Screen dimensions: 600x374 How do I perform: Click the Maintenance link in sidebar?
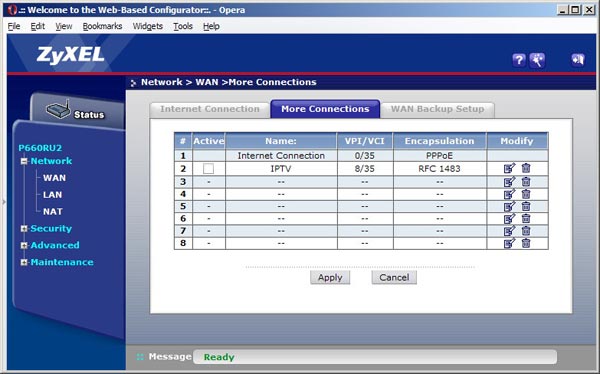click(x=62, y=262)
